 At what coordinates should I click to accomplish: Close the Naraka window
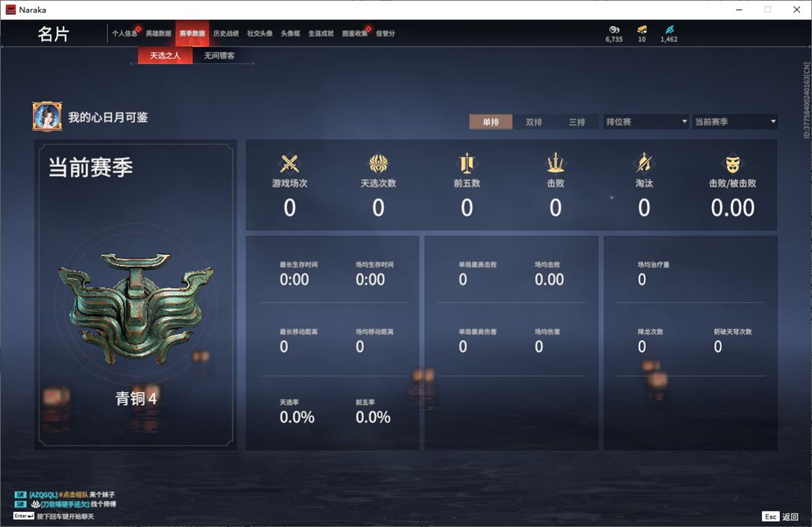coord(796,10)
